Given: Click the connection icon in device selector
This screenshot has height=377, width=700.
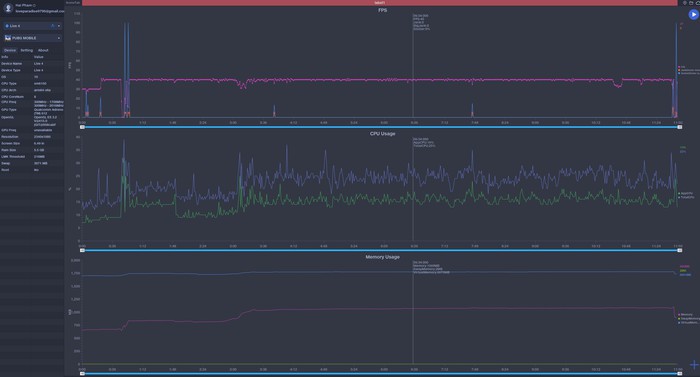Looking at the screenshot, I should click(x=53, y=26).
